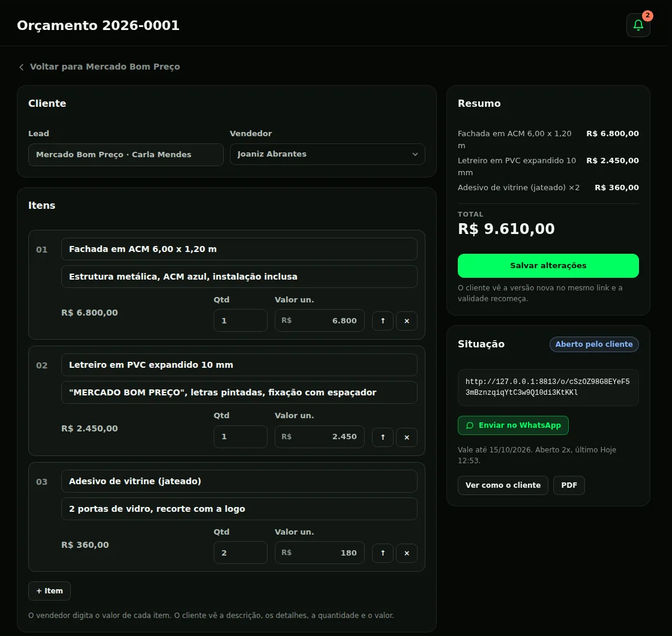Click the Lead field Mercado Bom Preço
Image resolution: width=672 pixels, height=636 pixels.
125,155
